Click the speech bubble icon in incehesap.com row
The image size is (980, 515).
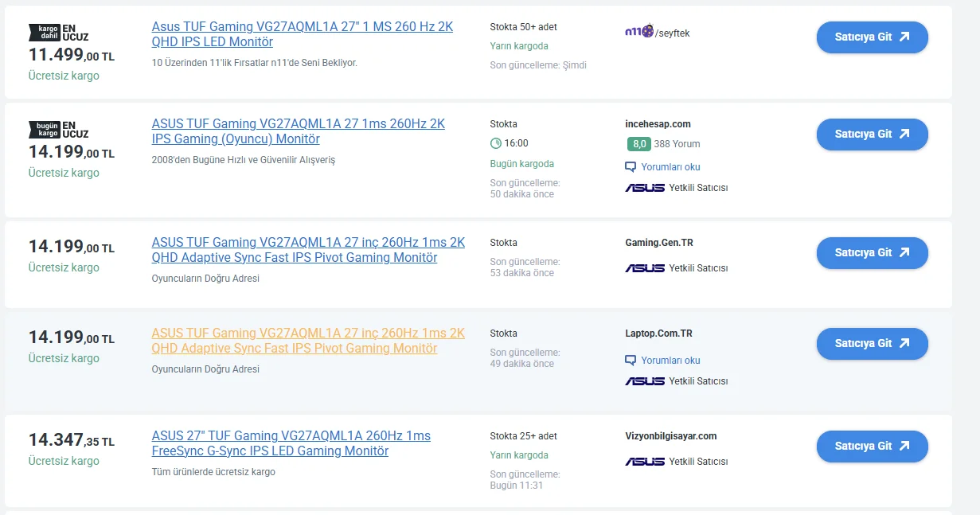click(x=631, y=167)
